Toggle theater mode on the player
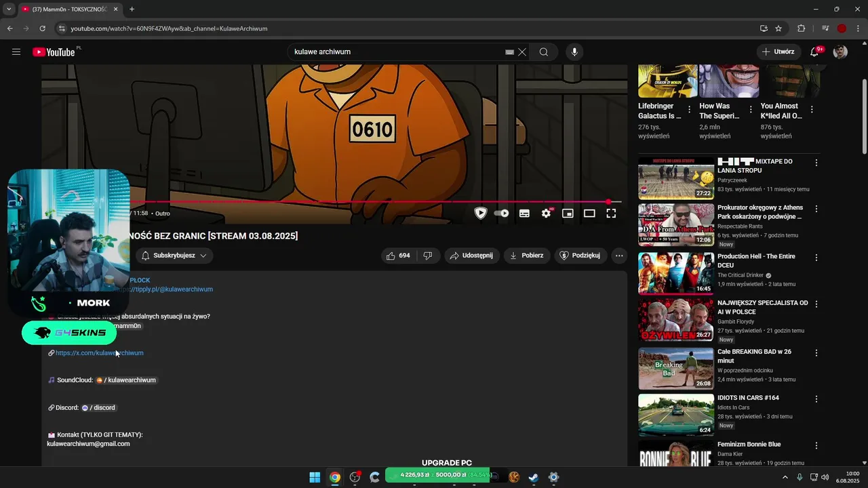Image resolution: width=868 pixels, height=488 pixels. [589, 213]
